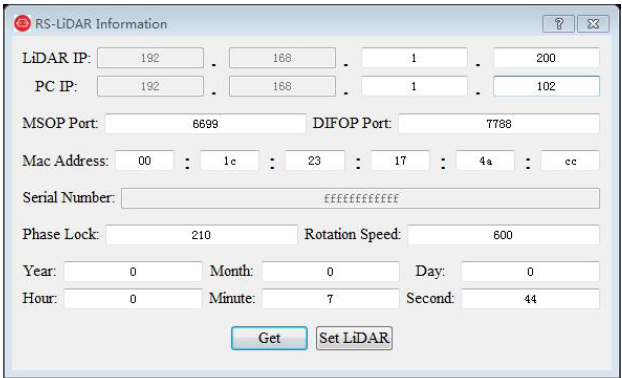Click the Serial Number label
Image resolution: width=622 pixels, height=378 pixels.
pos(69,198)
